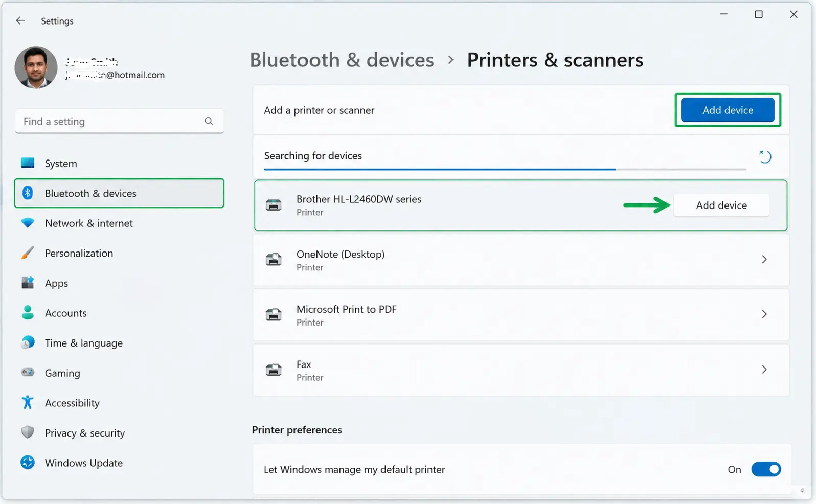Viewport: 816px width, 504px height.
Task: Maximize the Settings window
Action: click(x=759, y=14)
